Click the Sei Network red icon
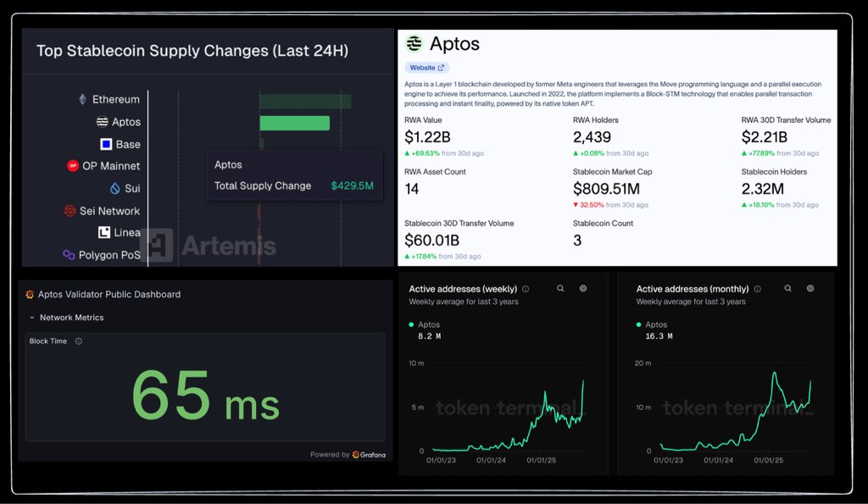This screenshot has height=504, width=868. point(70,211)
